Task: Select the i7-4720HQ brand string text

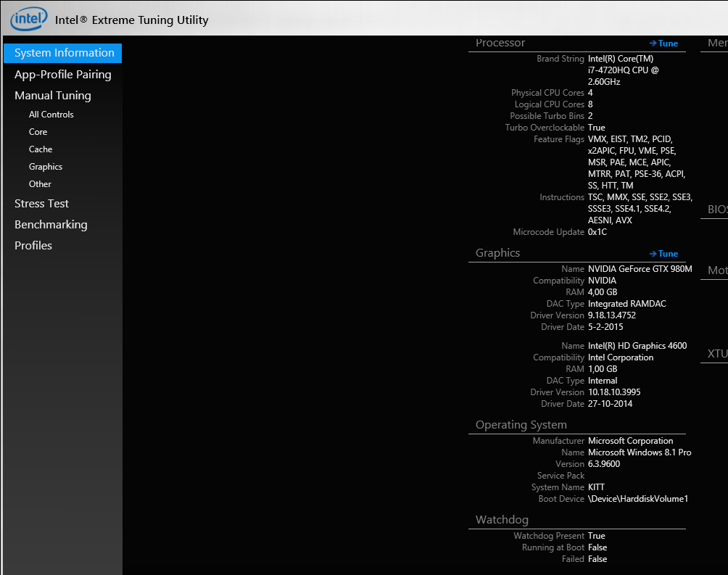Action: 623,70
